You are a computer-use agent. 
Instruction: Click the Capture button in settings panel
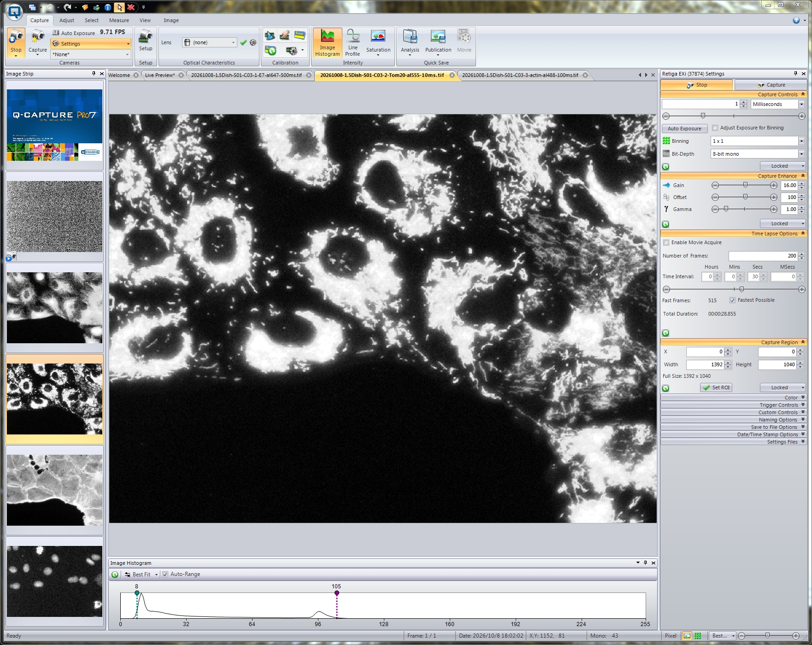771,85
